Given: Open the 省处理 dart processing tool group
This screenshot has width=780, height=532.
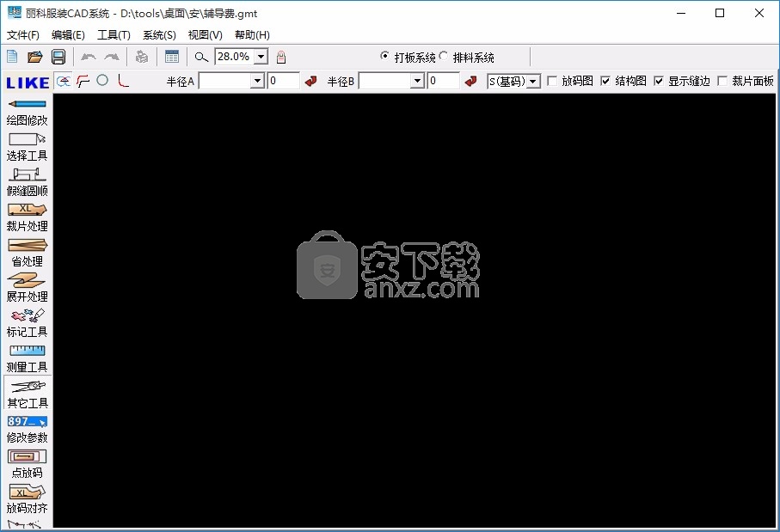Looking at the screenshot, I should [x=28, y=253].
